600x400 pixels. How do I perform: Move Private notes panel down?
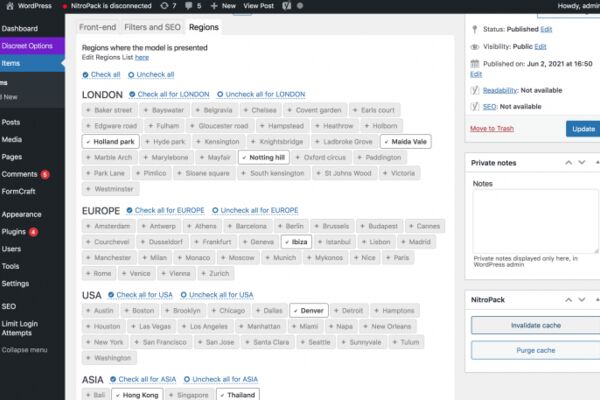(582, 163)
